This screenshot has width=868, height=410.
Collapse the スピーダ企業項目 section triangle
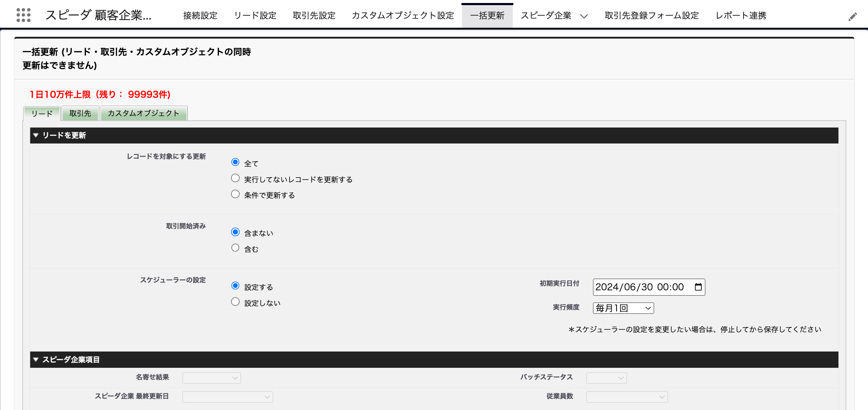click(x=36, y=359)
